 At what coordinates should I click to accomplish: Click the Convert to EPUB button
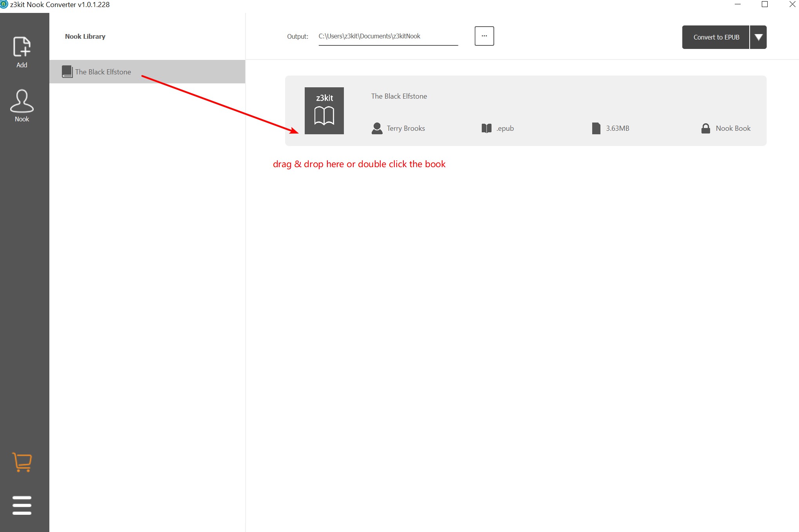click(716, 37)
